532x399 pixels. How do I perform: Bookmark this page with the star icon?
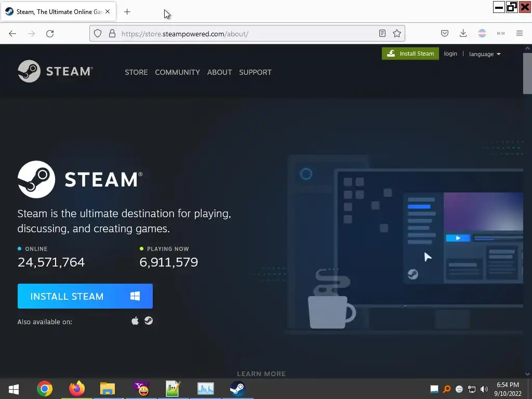tap(397, 33)
